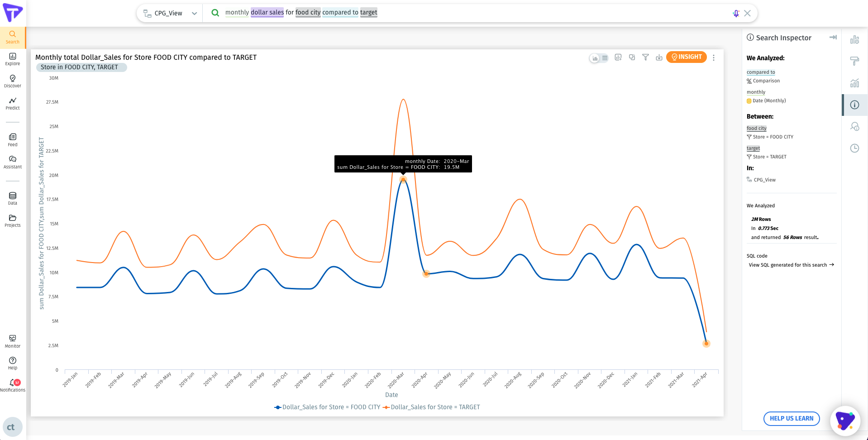Generate insights with the INSIGHT button
The image size is (868, 440).
(687, 57)
